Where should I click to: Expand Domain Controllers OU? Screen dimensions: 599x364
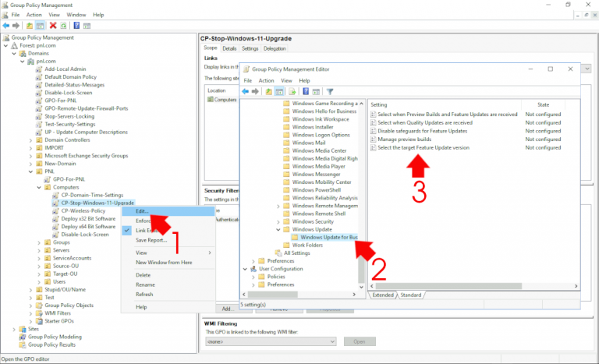click(x=30, y=140)
